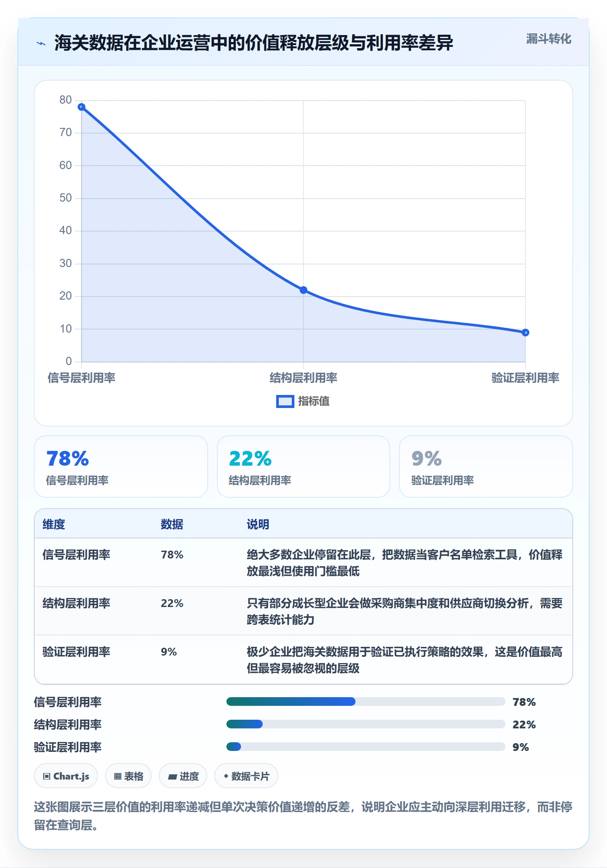The width and height of the screenshot is (607, 868).
Task: Click the title 海关数据在企业运营中的价值释放层级与利用率差异
Action: pos(254,43)
